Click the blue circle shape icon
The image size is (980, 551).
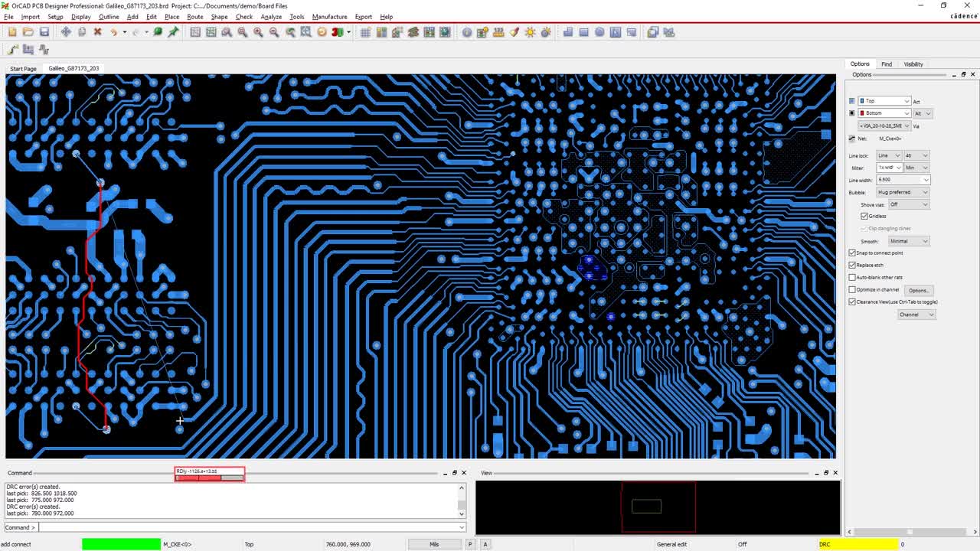click(x=599, y=32)
